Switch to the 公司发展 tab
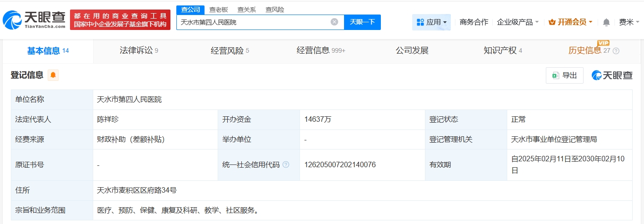Screen dimensions: 644x224 pyautogui.click(x=412, y=51)
